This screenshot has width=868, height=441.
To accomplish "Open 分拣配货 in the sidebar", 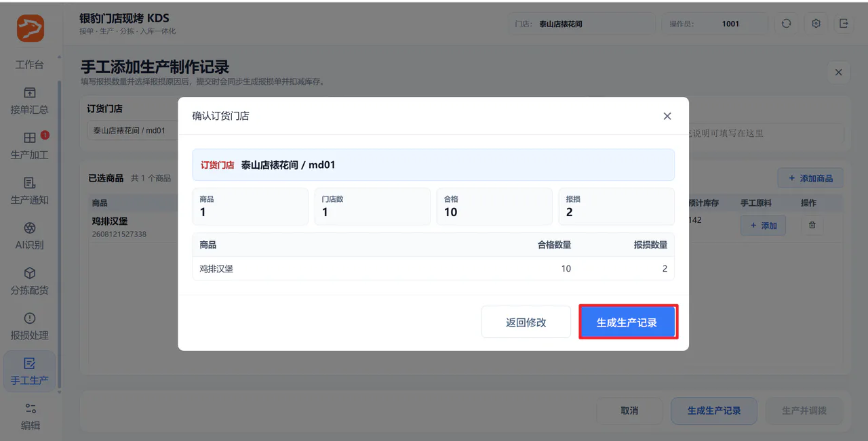I will (30, 281).
